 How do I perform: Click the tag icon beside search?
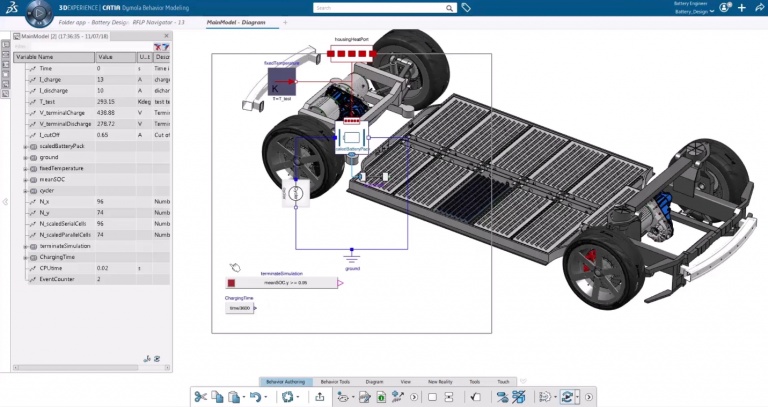[x=466, y=7]
